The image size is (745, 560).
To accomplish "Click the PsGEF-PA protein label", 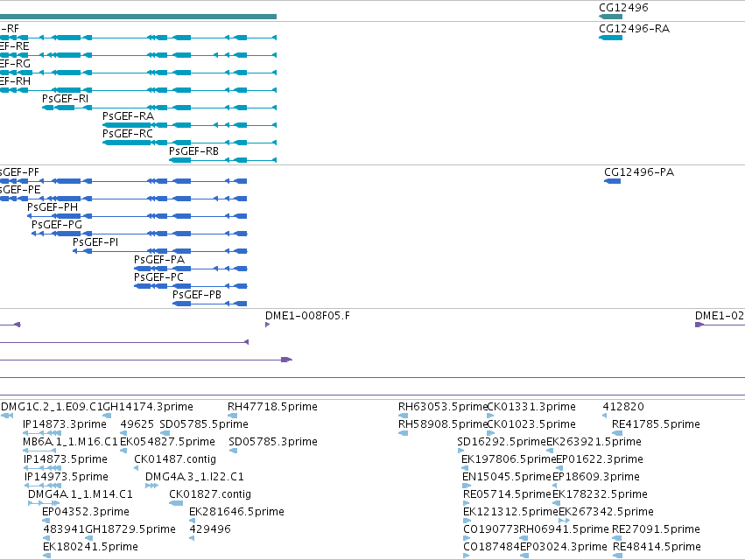I will pyautogui.click(x=159, y=260).
